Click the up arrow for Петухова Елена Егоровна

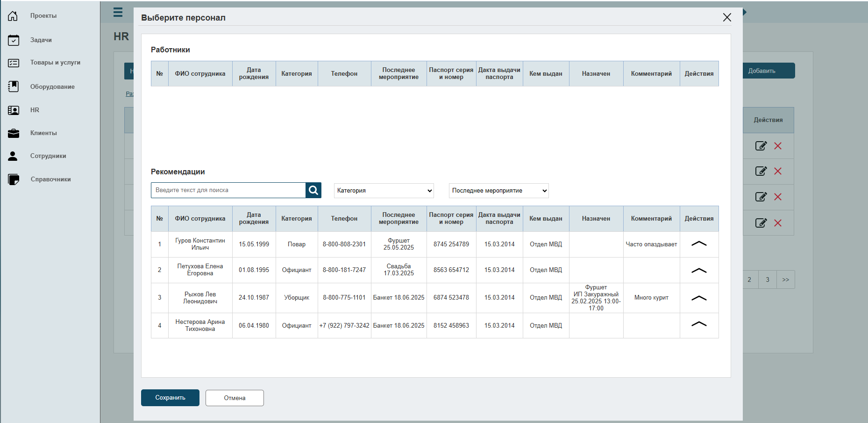click(x=699, y=270)
